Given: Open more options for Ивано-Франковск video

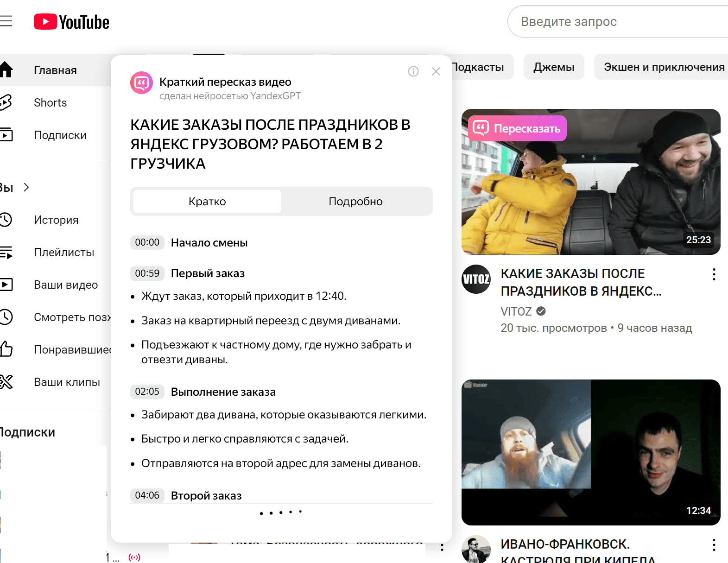Looking at the screenshot, I should (714, 545).
